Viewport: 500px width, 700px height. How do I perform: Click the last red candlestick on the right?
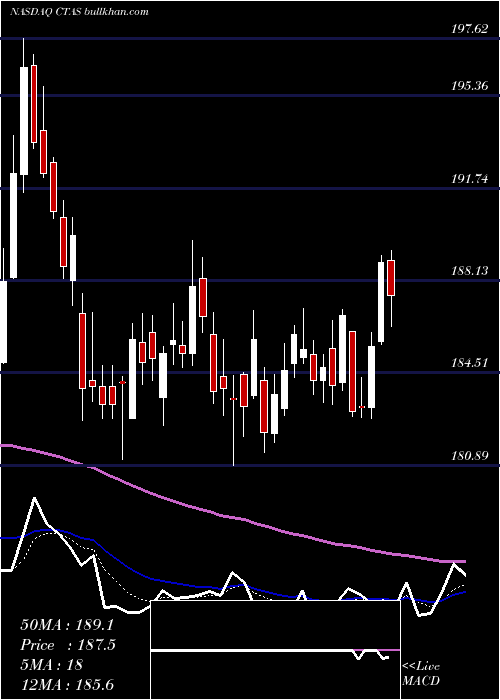pyautogui.click(x=391, y=278)
